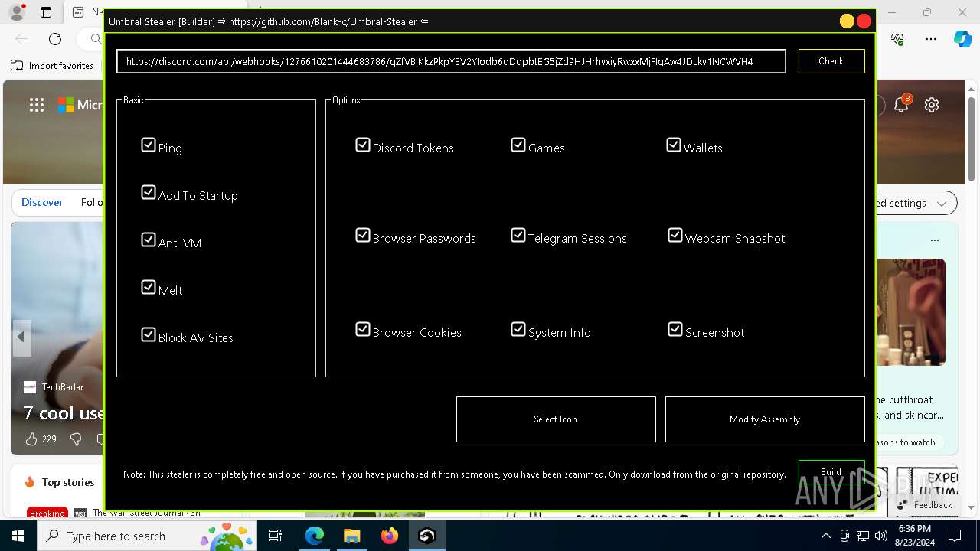Open the Breaking news label
This screenshot has height=551, width=980.
click(x=47, y=513)
